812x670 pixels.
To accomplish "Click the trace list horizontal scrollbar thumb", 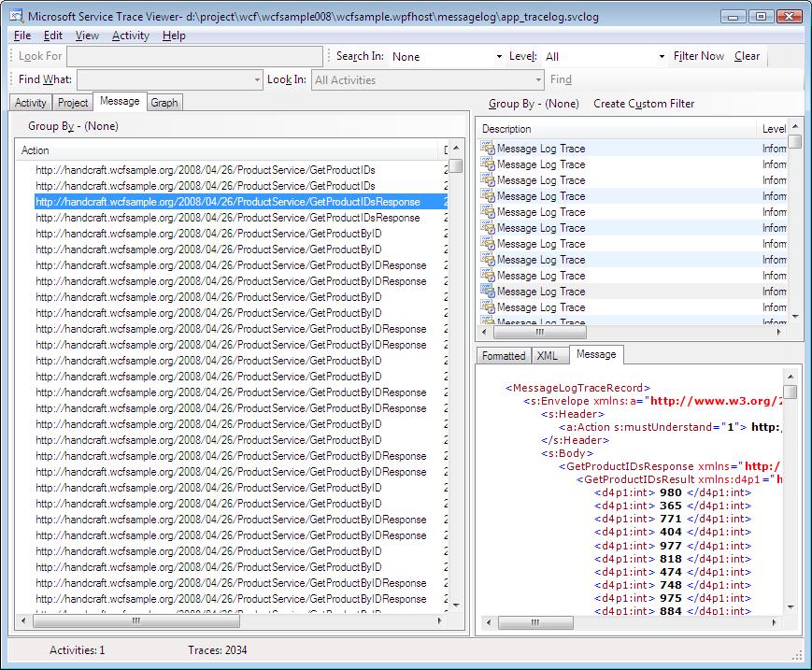I will [540, 332].
